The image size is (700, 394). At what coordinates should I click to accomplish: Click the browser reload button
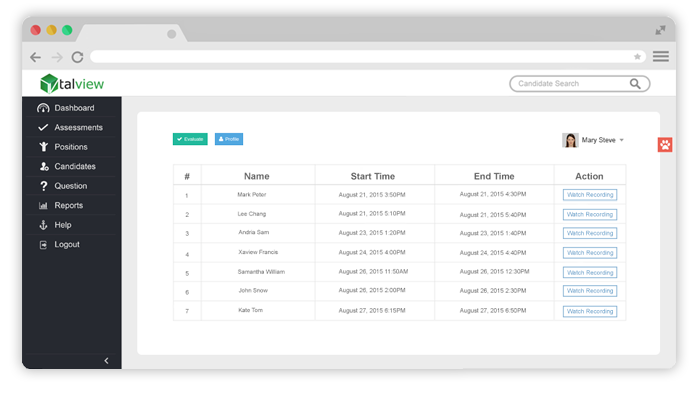tap(78, 57)
